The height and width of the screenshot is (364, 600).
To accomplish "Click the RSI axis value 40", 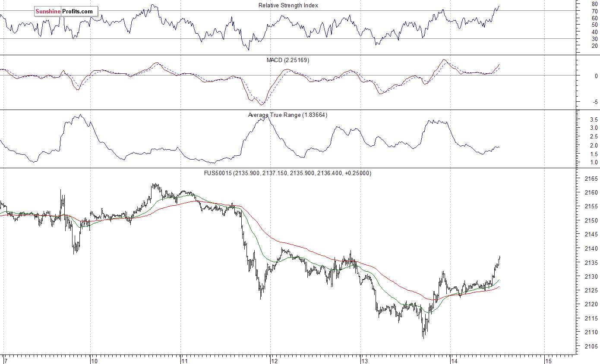I will [595, 31].
